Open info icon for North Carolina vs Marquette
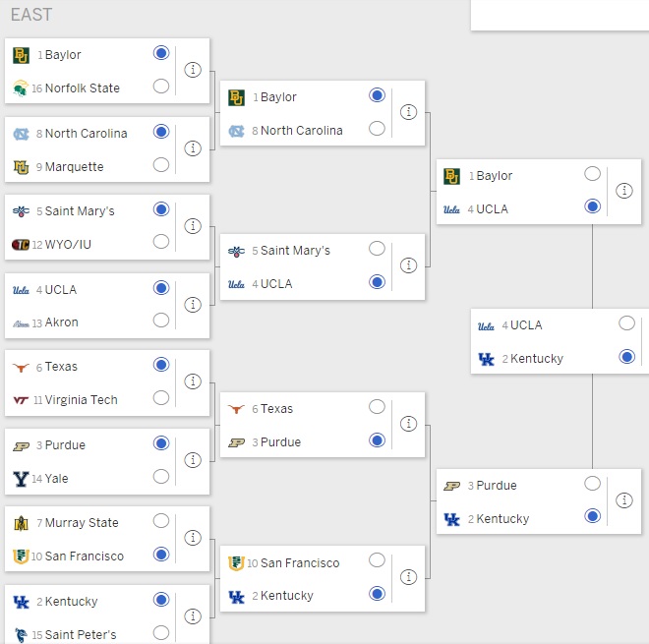Viewport: 649px width, 644px height. [x=193, y=148]
